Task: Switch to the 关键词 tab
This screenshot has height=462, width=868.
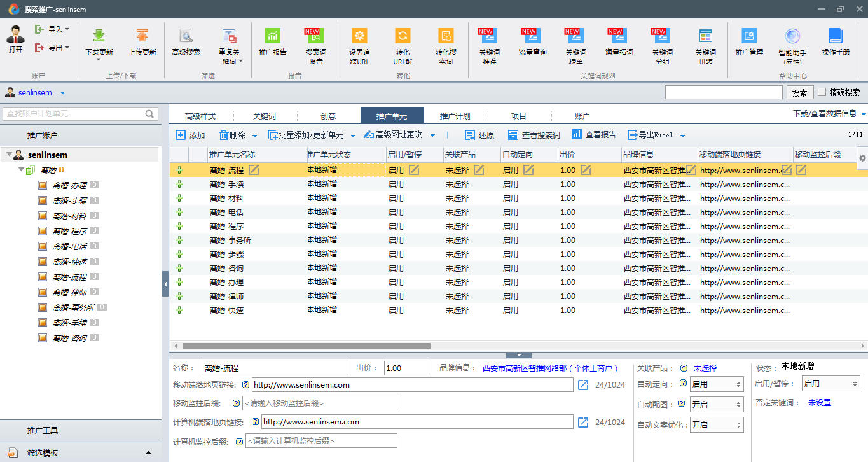Action: coord(265,116)
